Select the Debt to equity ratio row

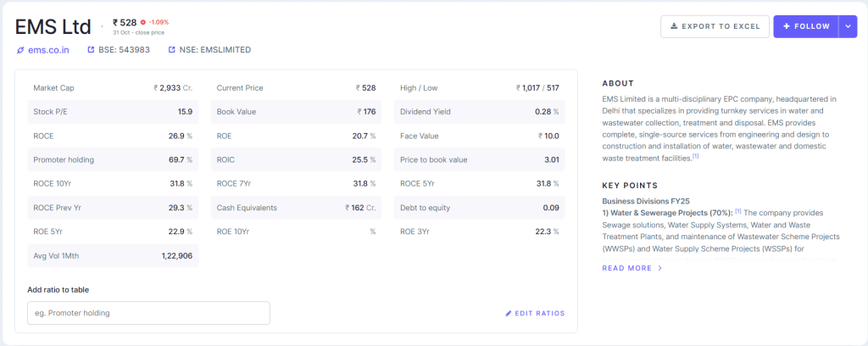[479, 207]
